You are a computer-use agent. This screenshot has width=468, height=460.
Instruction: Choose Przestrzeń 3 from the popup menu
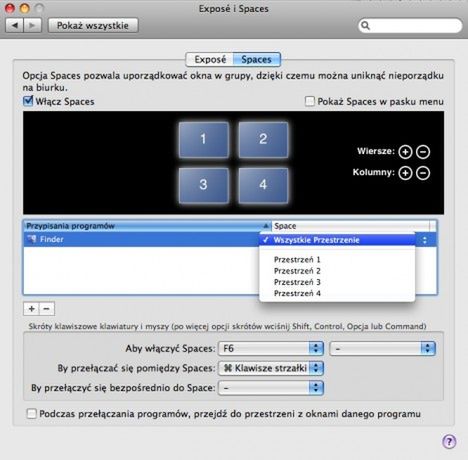pyautogui.click(x=337, y=282)
